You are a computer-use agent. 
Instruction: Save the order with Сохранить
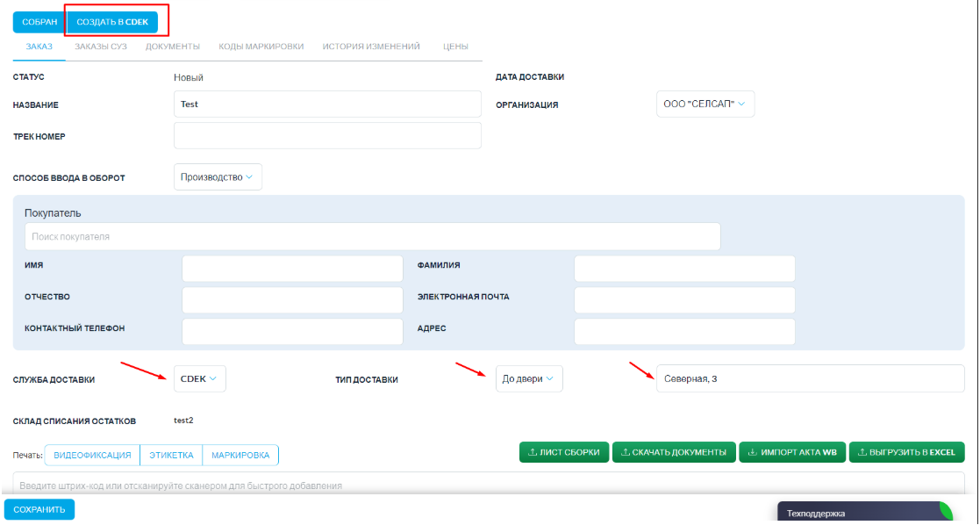point(39,509)
